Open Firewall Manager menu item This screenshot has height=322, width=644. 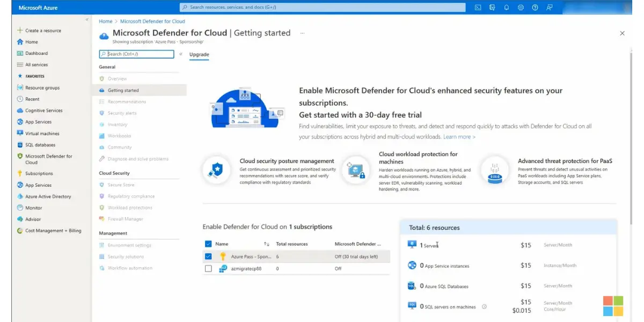pyautogui.click(x=125, y=219)
